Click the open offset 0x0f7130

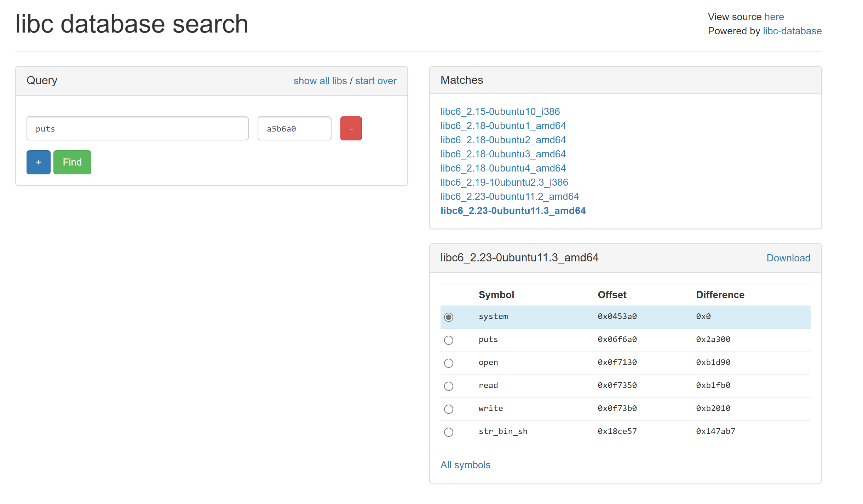tap(617, 362)
